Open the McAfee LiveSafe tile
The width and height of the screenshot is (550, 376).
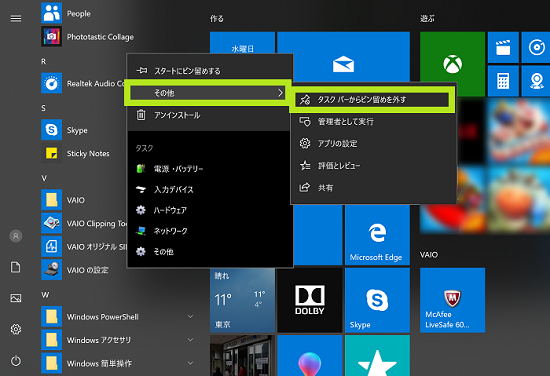[452, 300]
